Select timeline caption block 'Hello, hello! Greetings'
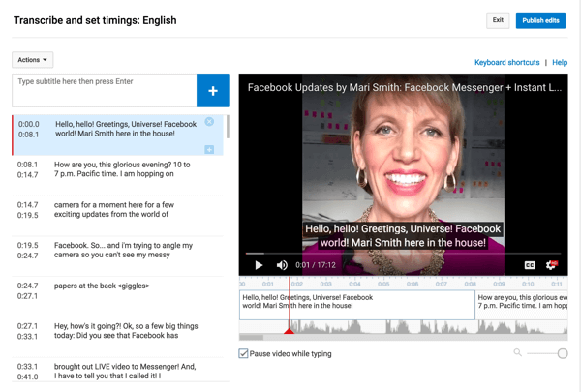Viewport: 581px width, 392px height. click(357, 305)
